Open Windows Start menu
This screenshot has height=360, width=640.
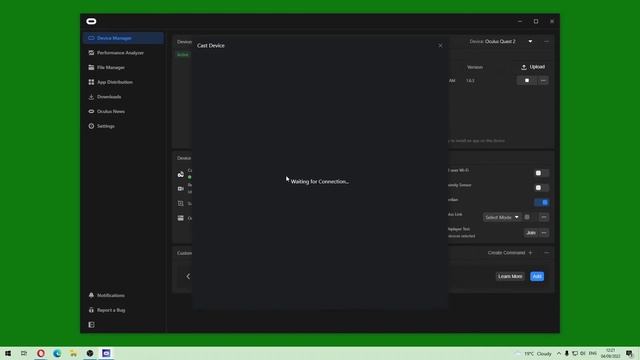(x=8, y=353)
